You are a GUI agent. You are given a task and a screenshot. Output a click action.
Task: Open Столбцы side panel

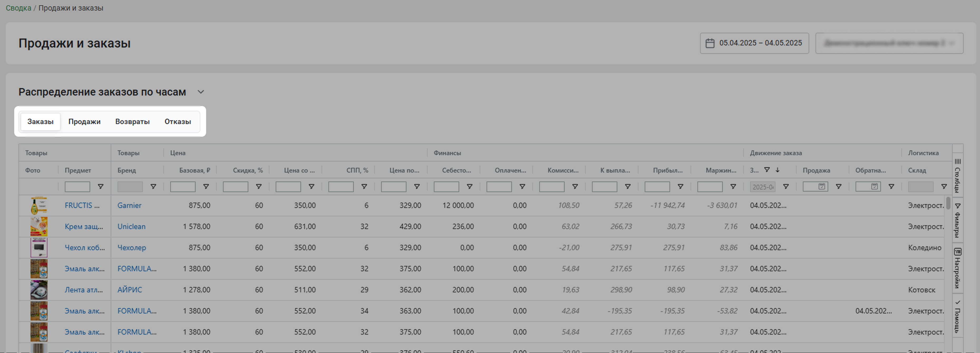[x=958, y=175]
